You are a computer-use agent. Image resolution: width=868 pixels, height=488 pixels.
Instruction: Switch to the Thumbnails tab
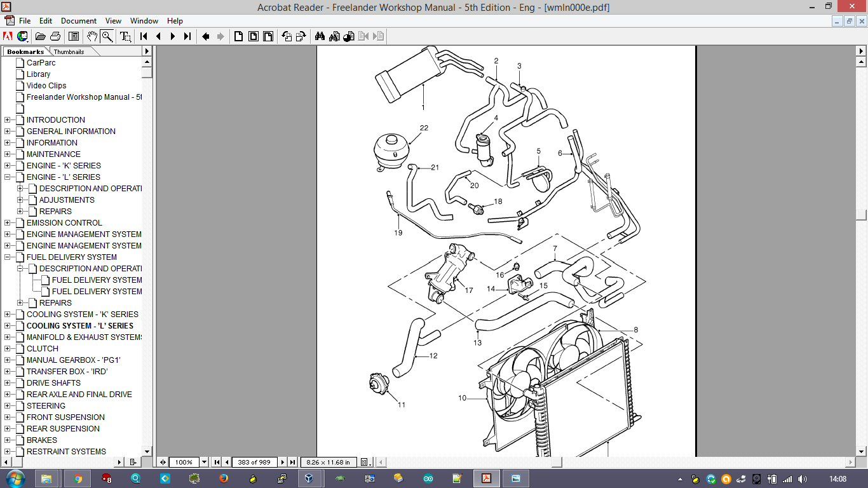[x=69, y=51]
